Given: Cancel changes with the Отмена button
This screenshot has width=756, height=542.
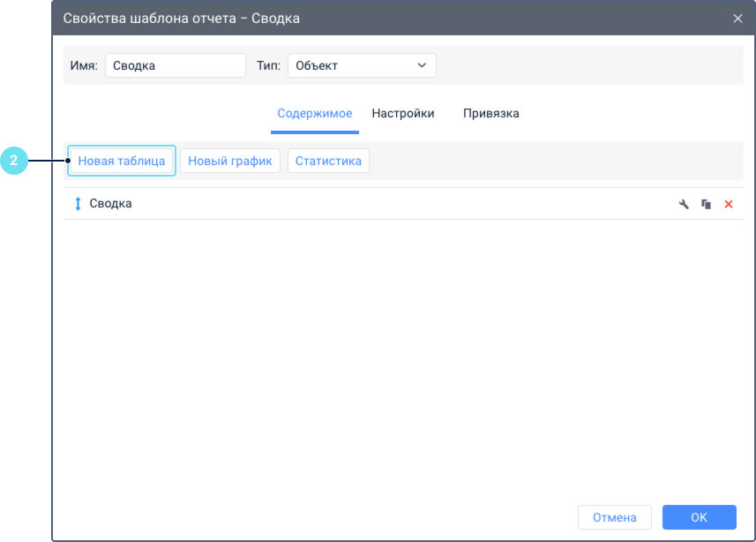Looking at the screenshot, I should [x=614, y=517].
